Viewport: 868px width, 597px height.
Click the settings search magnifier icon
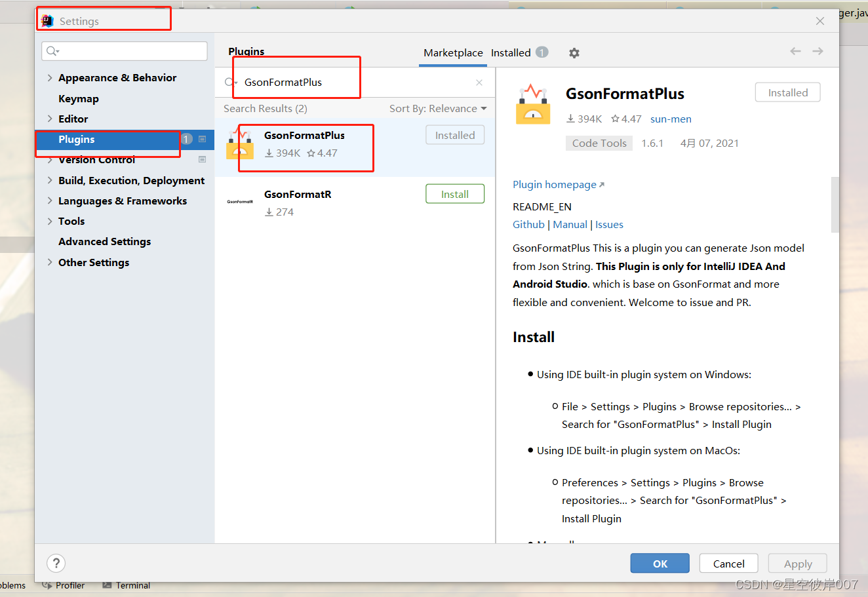[52, 51]
